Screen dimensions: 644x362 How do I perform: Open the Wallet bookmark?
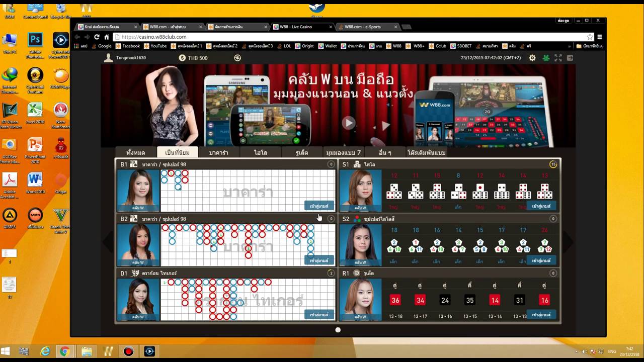[328, 46]
